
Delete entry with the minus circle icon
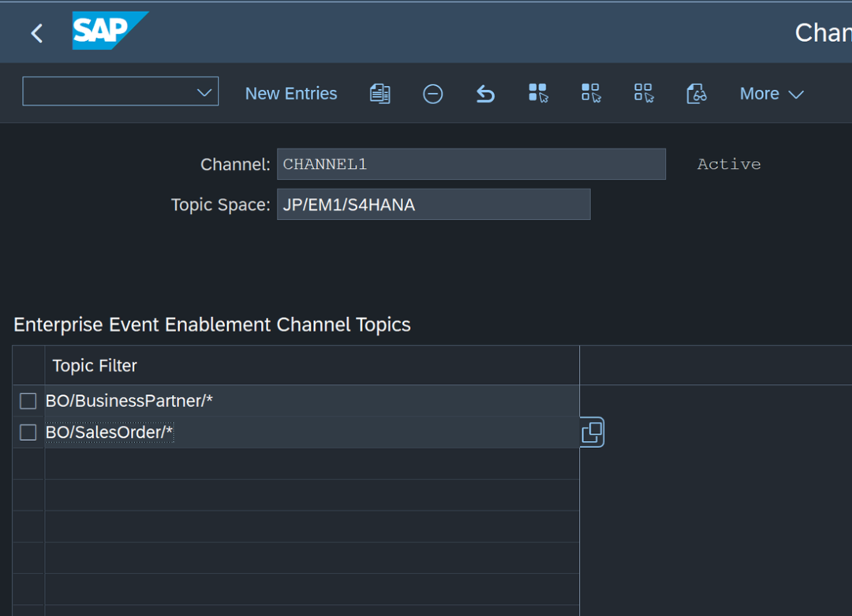432,94
